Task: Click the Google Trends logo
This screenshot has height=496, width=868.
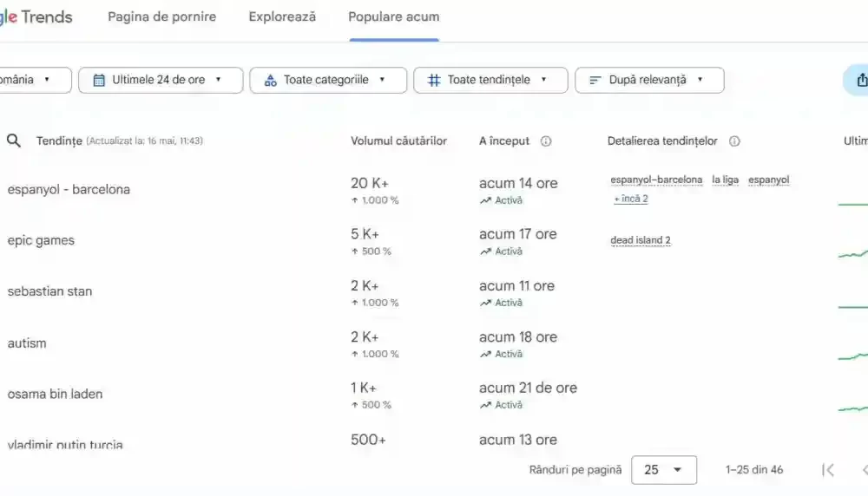Action: 36,17
